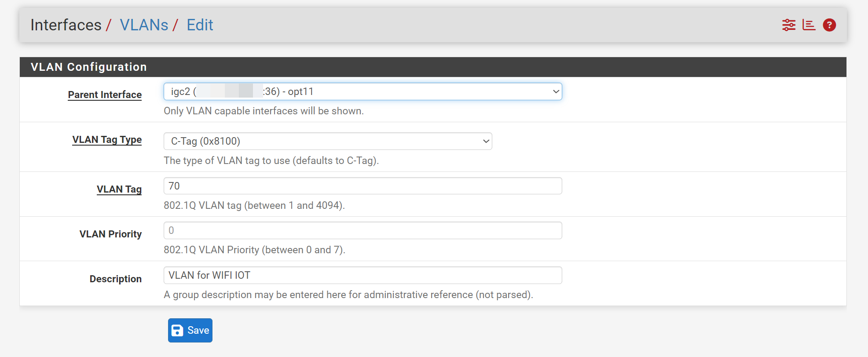Select the Description field with VLAN for WIFI IOT

point(362,275)
